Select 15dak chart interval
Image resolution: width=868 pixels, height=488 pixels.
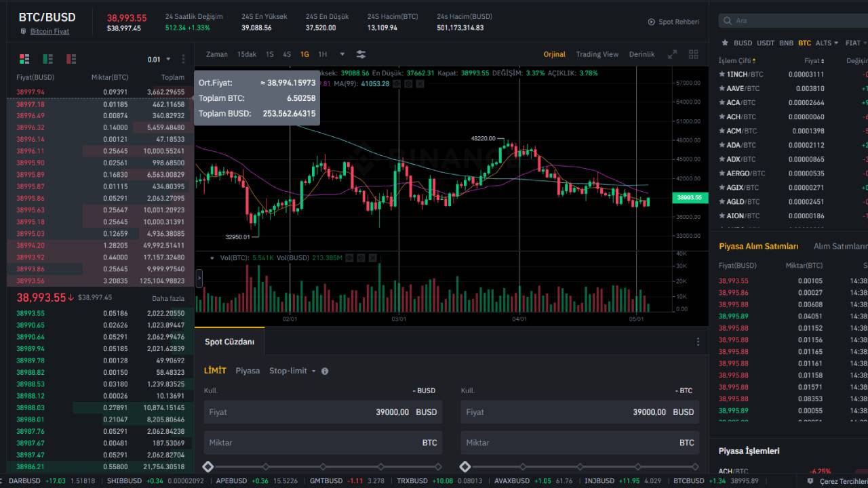(247, 54)
